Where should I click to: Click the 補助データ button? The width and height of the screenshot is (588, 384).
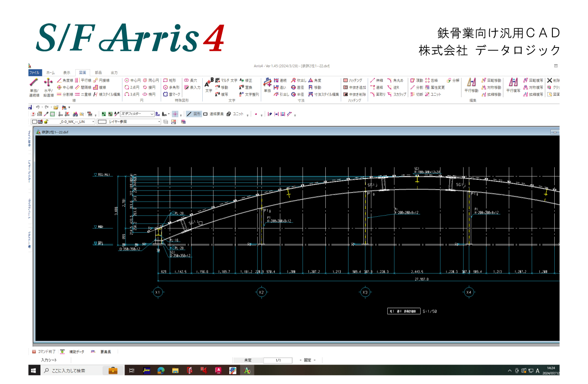tap(73, 352)
